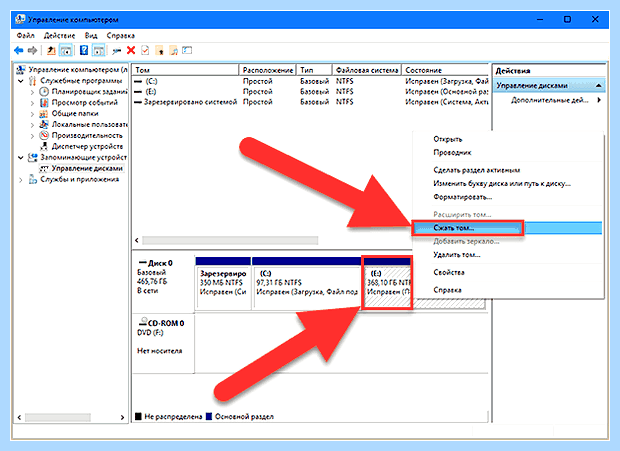Click the Services and Applications icon
Viewport: 620px width, 451px height.
point(33,180)
